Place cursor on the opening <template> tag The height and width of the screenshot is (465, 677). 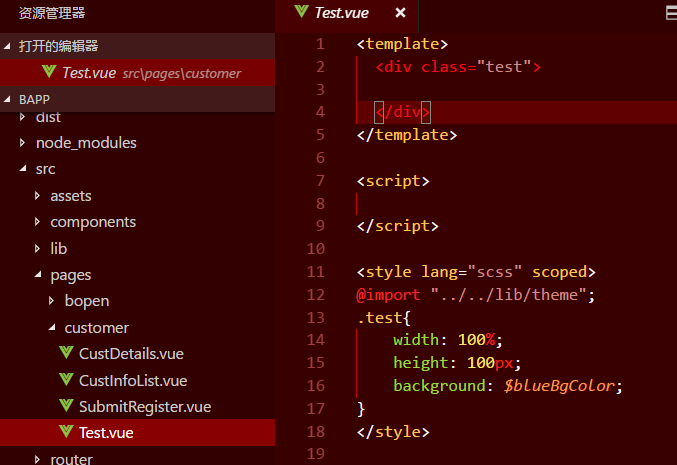[402, 44]
